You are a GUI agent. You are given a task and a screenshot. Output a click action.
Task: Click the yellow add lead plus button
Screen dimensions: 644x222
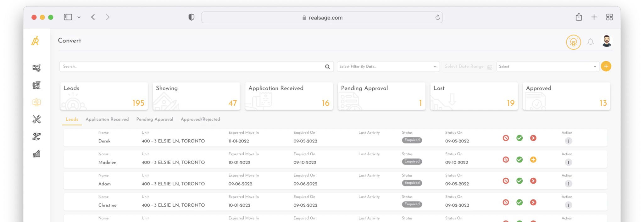coord(606,66)
